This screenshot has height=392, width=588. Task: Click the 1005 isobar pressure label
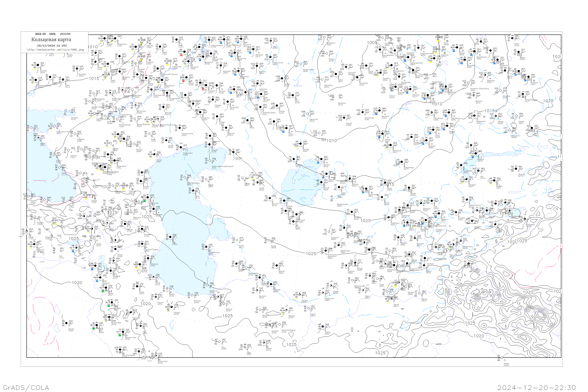[x=372, y=43]
